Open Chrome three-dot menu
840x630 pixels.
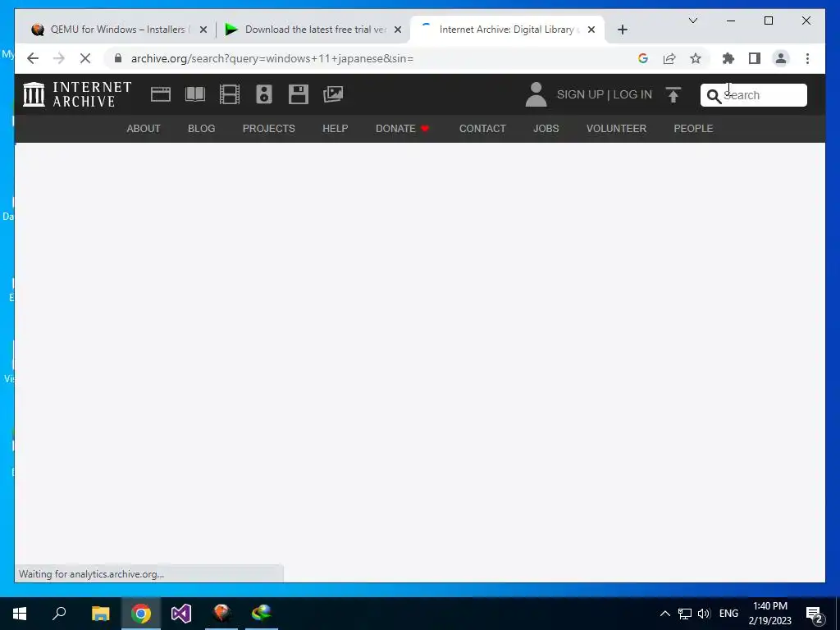point(807,58)
